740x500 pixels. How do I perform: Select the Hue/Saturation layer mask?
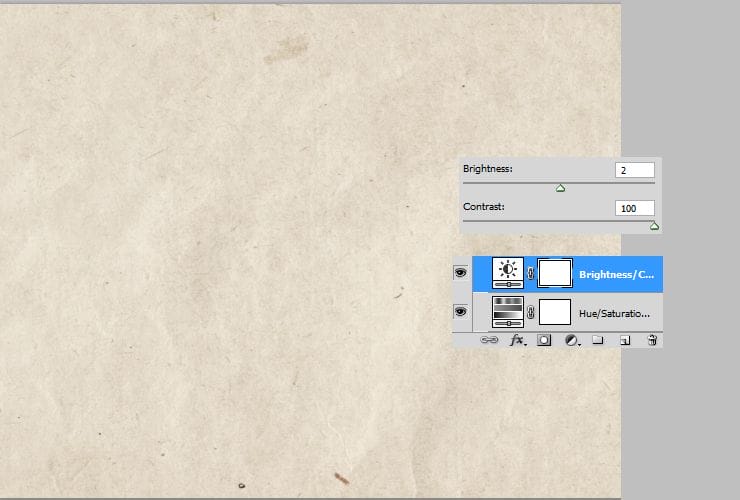tap(555, 312)
